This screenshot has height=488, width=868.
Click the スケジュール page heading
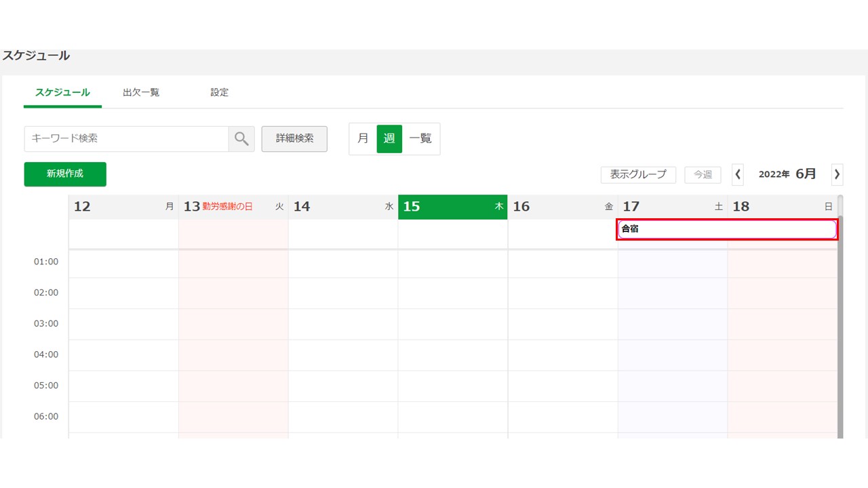coord(36,56)
